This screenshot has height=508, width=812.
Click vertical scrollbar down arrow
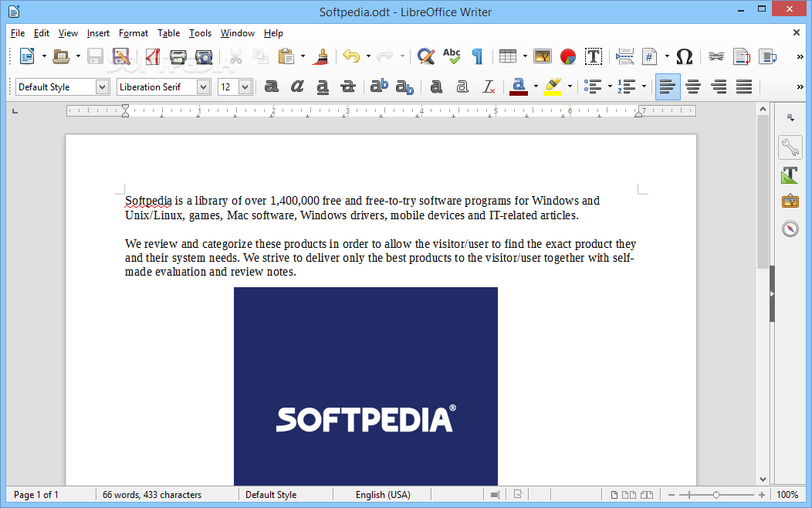click(763, 479)
